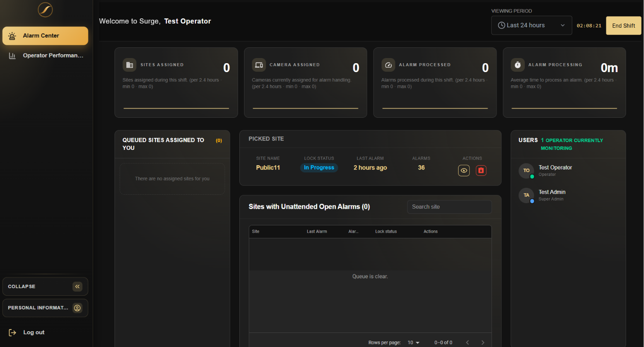Click the Alarm Processing stopwatch icon
Viewport: 644px width, 347px height.
pos(518,65)
